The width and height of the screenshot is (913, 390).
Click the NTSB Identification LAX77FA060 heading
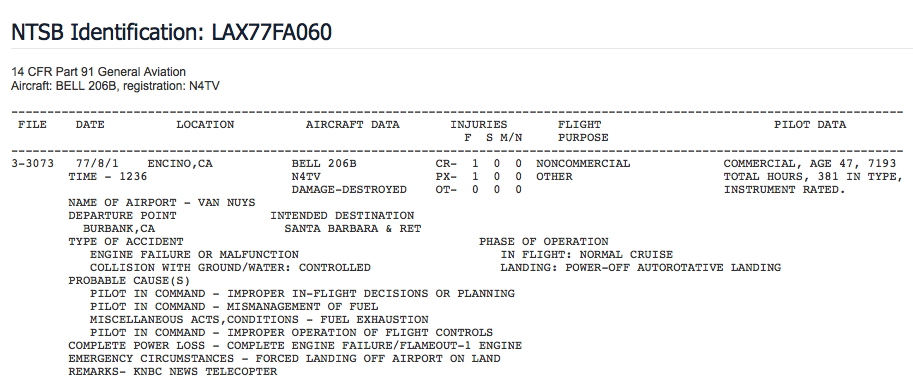tap(171, 33)
